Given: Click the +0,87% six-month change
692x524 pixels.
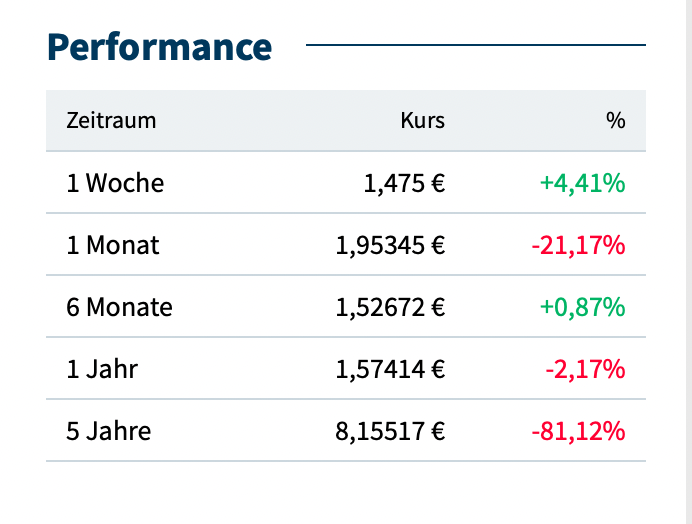Looking at the screenshot, I should click(582, 307).
